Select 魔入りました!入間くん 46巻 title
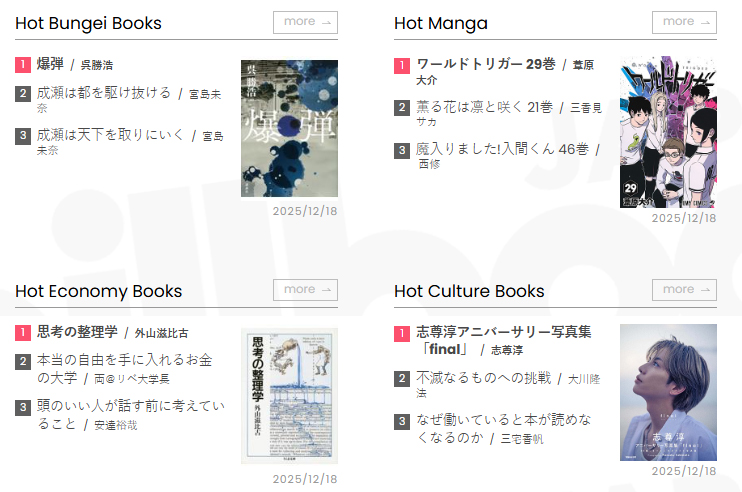Screen dimensions: 742x492 502,149
